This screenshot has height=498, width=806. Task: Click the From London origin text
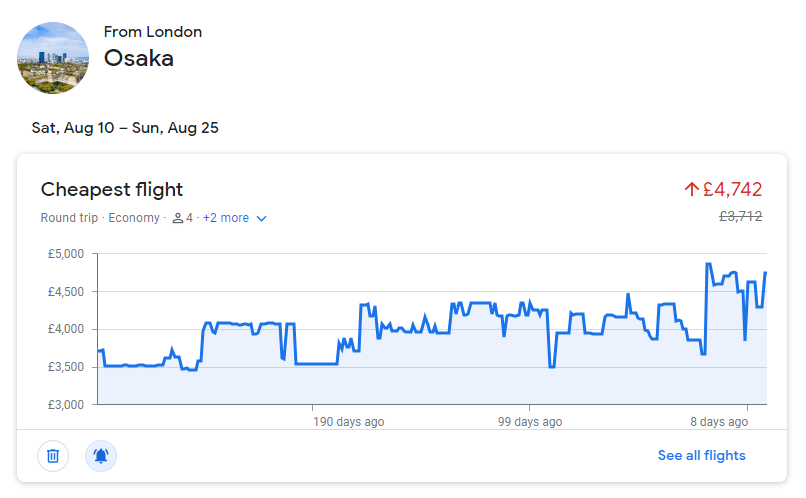[x=153, y=32]
